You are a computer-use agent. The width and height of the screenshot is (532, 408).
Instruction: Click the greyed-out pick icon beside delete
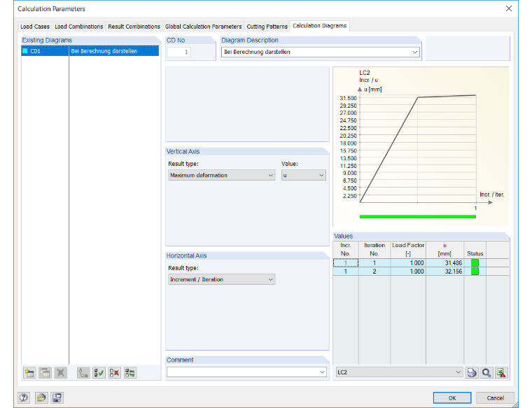[x=83, y=373]
